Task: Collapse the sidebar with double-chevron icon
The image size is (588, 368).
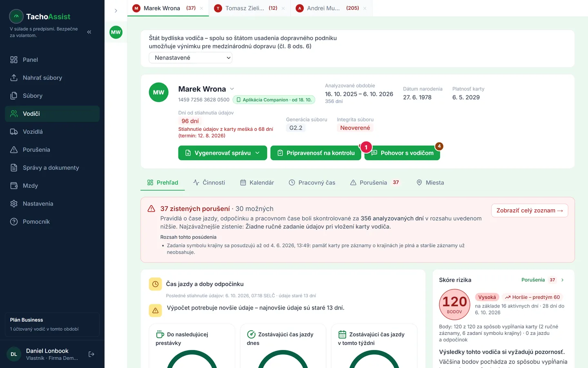Action: click(89, 32)
